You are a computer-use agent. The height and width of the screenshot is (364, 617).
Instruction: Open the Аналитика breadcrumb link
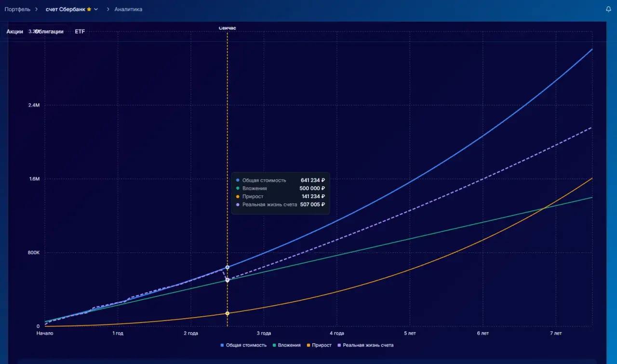coord(128,9)
